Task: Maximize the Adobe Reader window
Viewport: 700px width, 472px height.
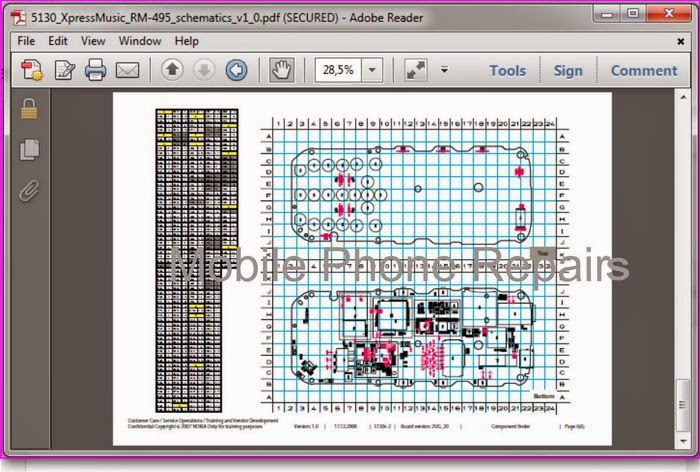Action: [633, 14]
